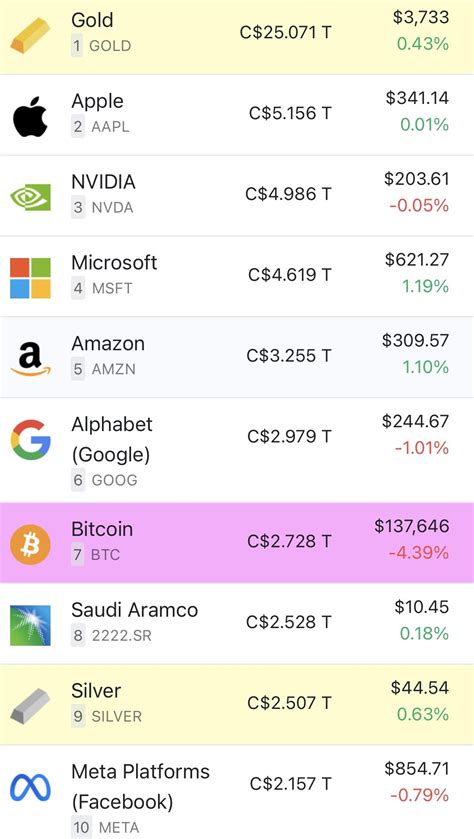Select the Alphabet (Google) name link

tap(112, 439)
